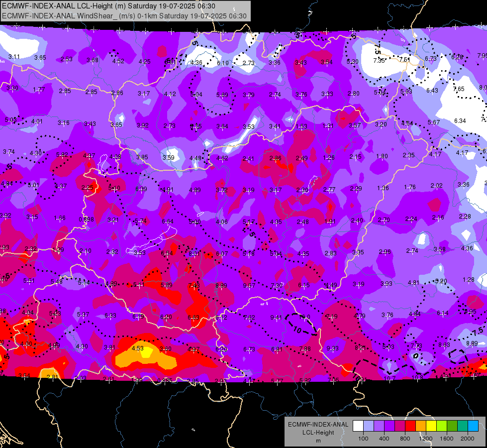The image size is (487, 448).
Task: Click the 100 legend tick label
Action: (363, 439)
